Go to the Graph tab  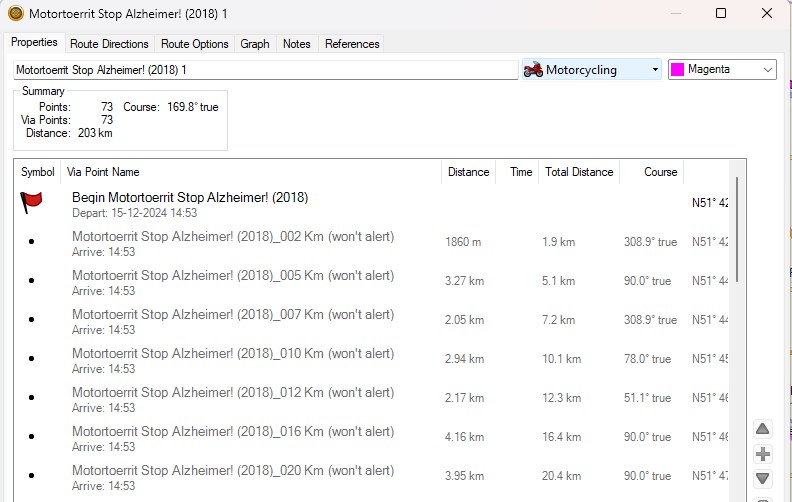point(255,44)
